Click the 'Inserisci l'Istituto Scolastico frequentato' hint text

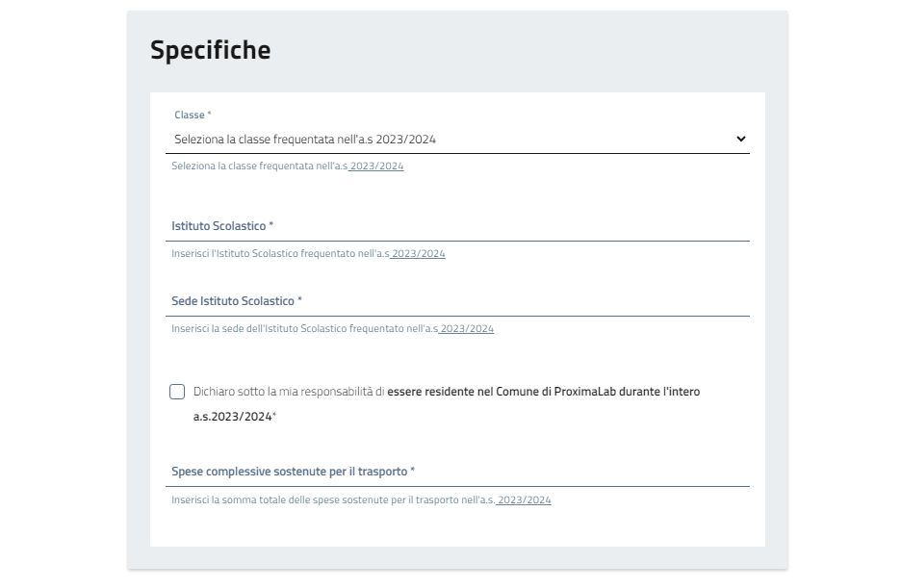279,254
